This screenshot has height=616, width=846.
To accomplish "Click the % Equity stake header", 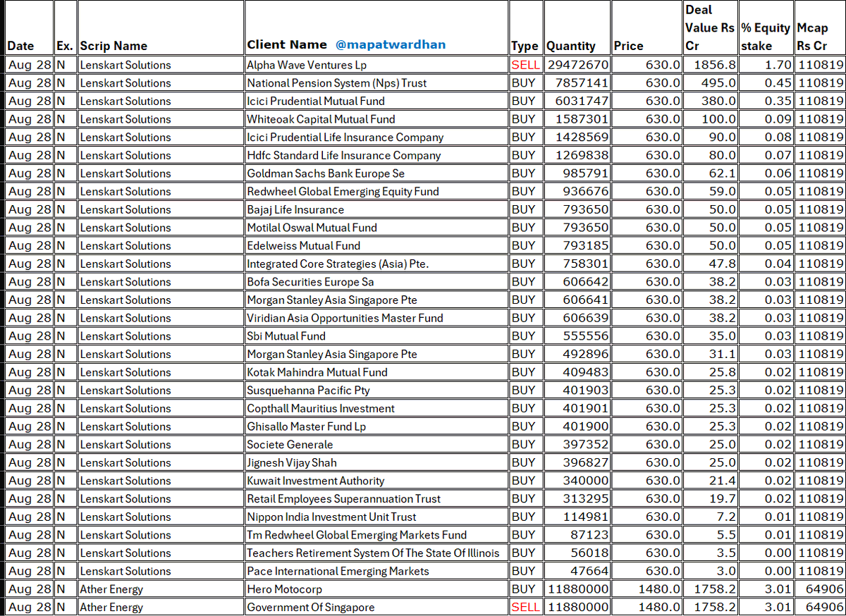I will point(765,28).
